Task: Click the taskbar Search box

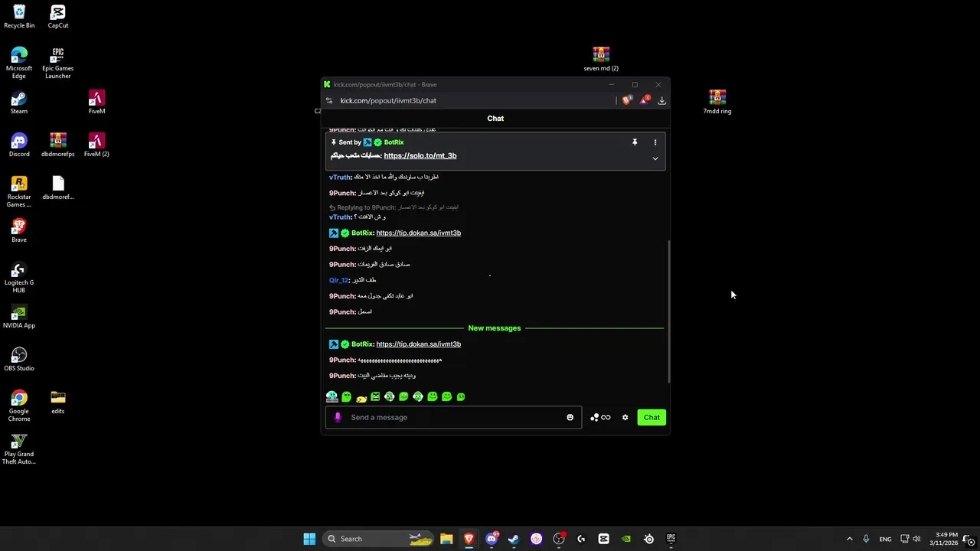Action: coord(380,539)
